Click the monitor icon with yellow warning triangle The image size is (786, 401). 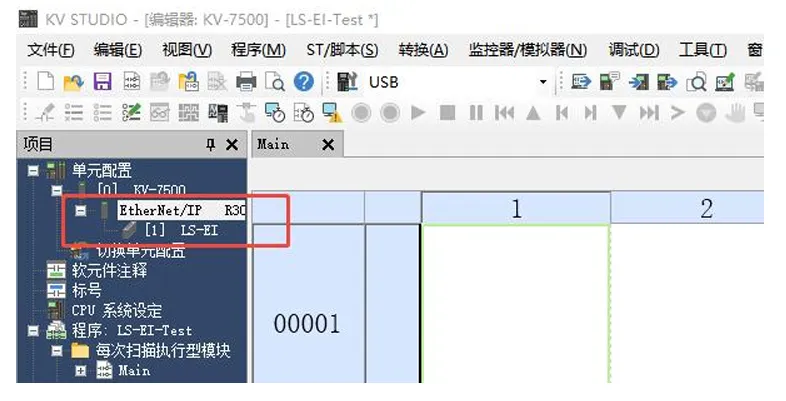(x=332, y=113)
